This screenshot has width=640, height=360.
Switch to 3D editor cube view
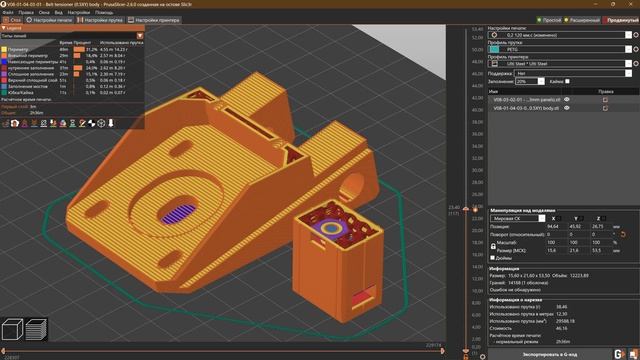tap(12, 329)
